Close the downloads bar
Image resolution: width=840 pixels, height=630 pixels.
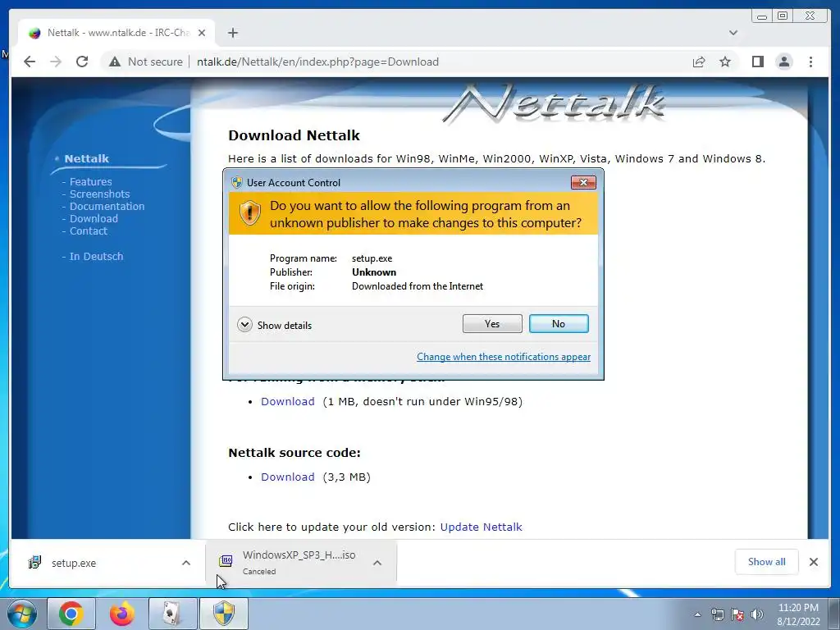(814, 562)
